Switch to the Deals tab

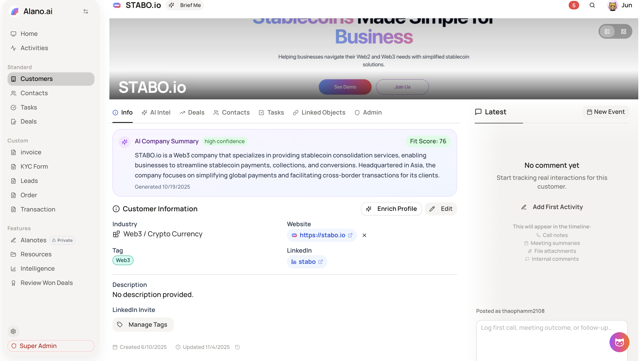tap(192, 112)
